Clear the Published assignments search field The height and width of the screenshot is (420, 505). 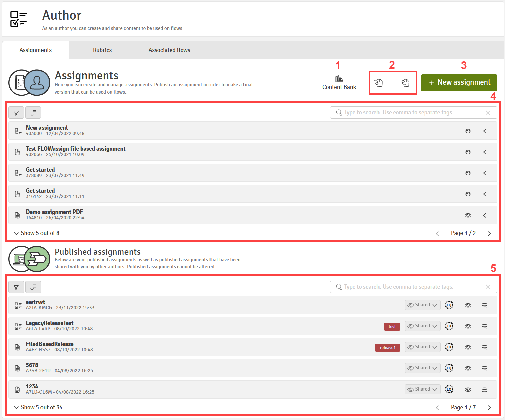click(x=488, y=287)
